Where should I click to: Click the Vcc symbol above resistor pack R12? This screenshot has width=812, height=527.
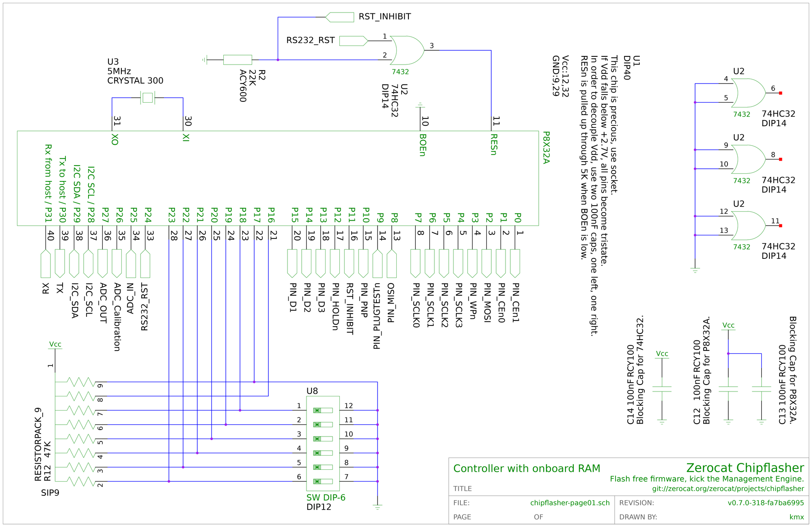click(55, 345)
